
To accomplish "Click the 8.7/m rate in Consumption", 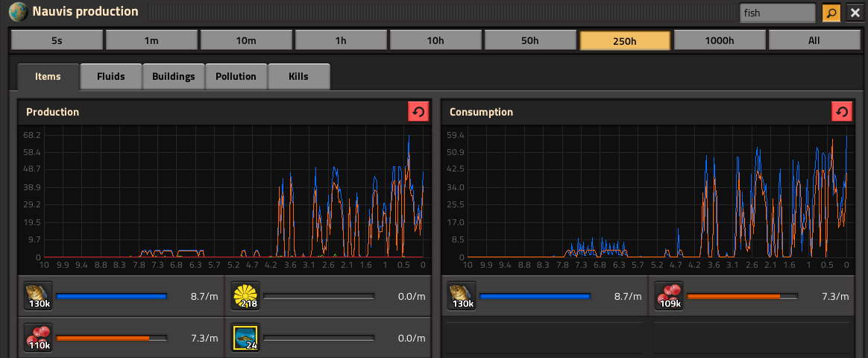I will pos(629,297).
